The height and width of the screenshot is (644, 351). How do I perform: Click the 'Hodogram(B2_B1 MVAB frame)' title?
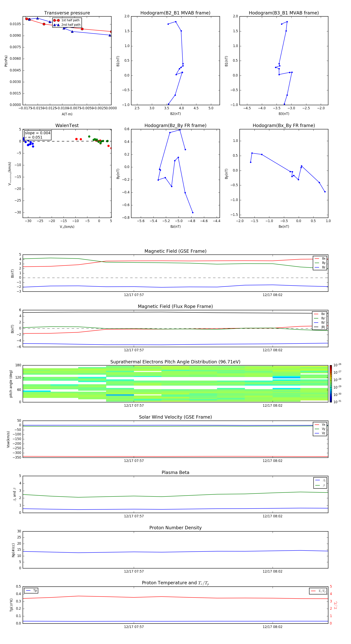(x=175, y=13)
